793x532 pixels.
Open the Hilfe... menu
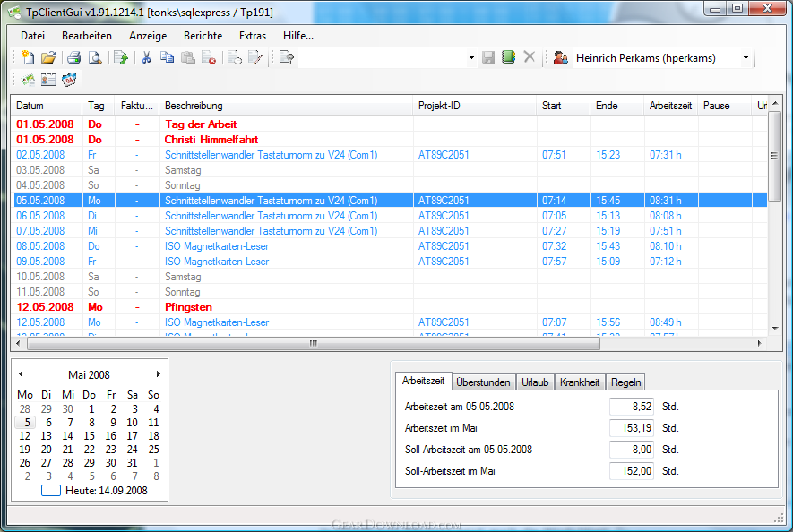298,36
